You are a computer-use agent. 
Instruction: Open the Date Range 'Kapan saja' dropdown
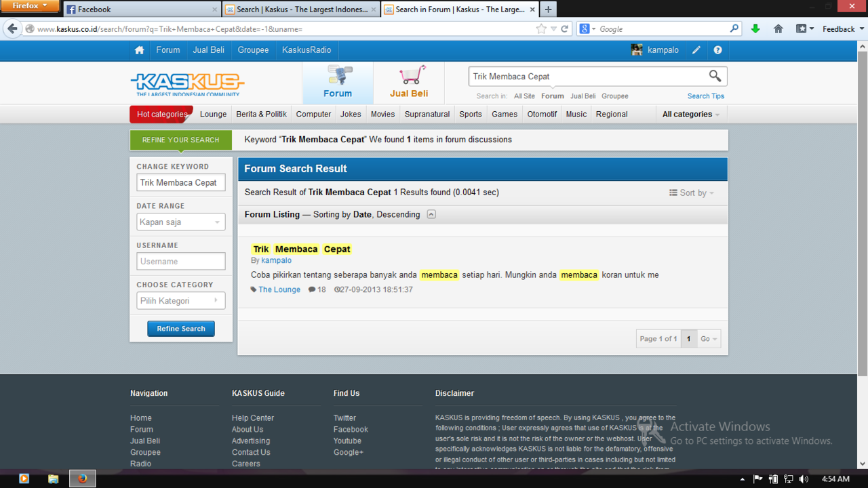click(181, 222)
